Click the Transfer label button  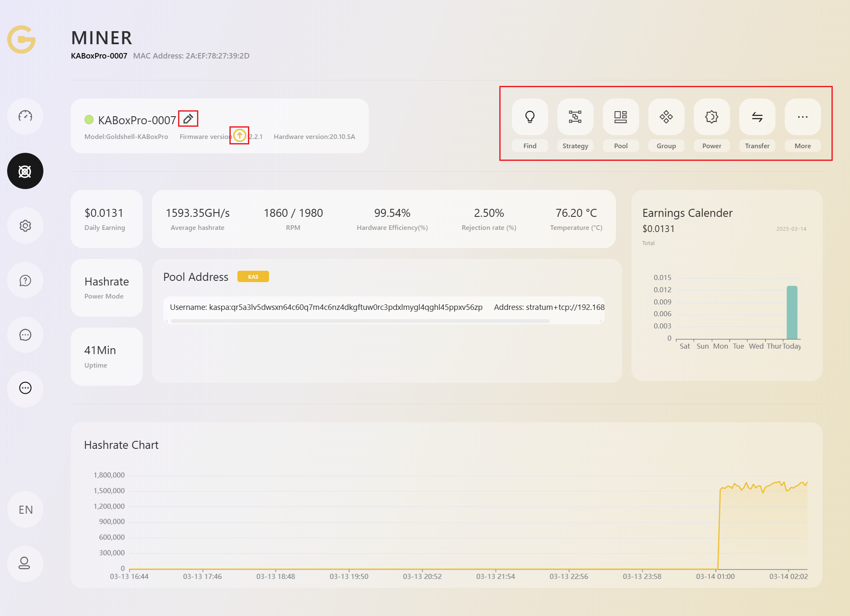[x=757, y=146]
